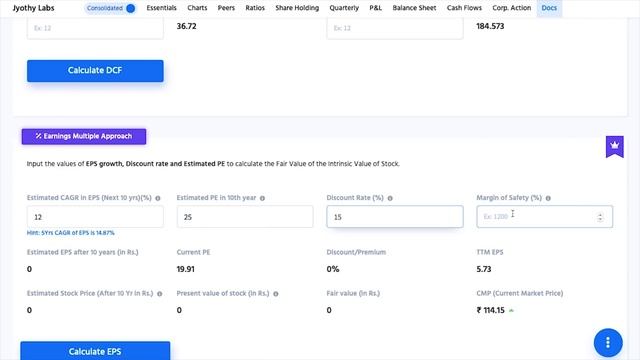The width and height of the screenshot is (640, 360).
Task: Click the Calculate DCF button
Action: (x=95, y=71)
